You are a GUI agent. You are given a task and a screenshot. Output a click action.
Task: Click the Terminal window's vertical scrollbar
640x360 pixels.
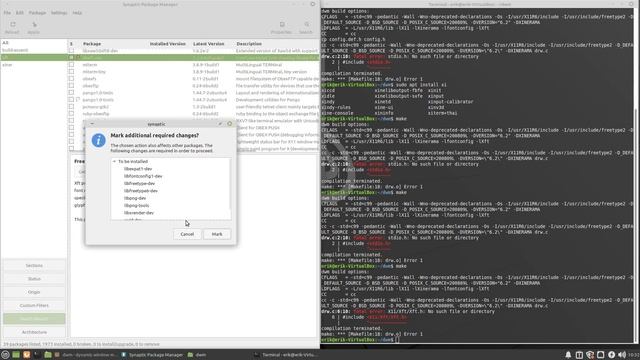[636, 175]
